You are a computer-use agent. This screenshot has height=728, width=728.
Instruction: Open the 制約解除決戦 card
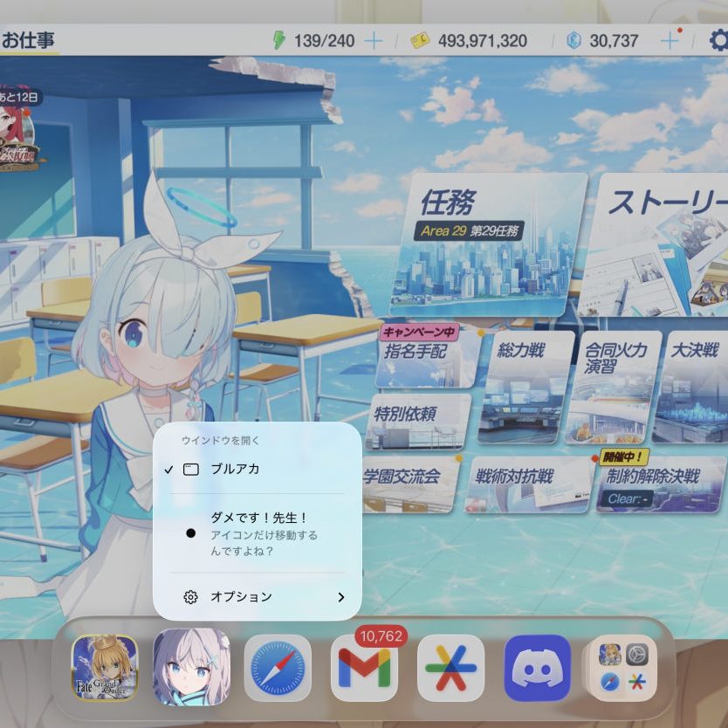click(661, 484)
